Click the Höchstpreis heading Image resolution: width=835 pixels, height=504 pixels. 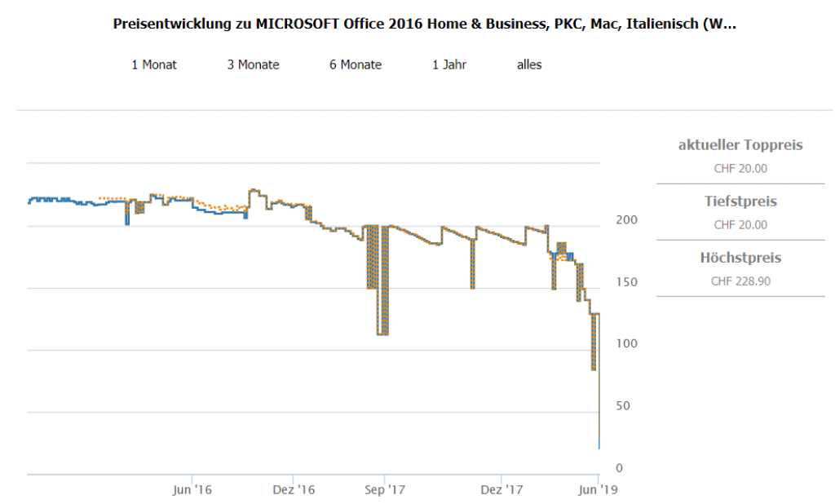[x=740, y=258]
